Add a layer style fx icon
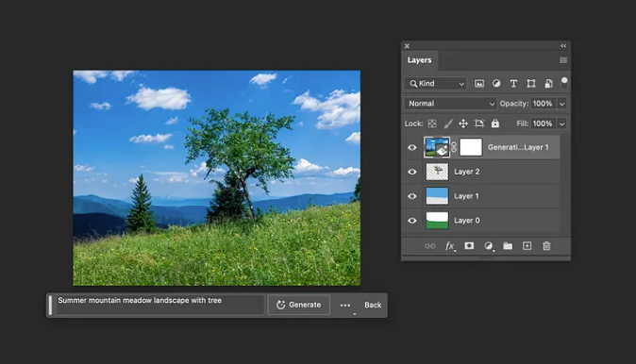The width and height of the screenshot is (636, 364). click(x=450, y=246)
